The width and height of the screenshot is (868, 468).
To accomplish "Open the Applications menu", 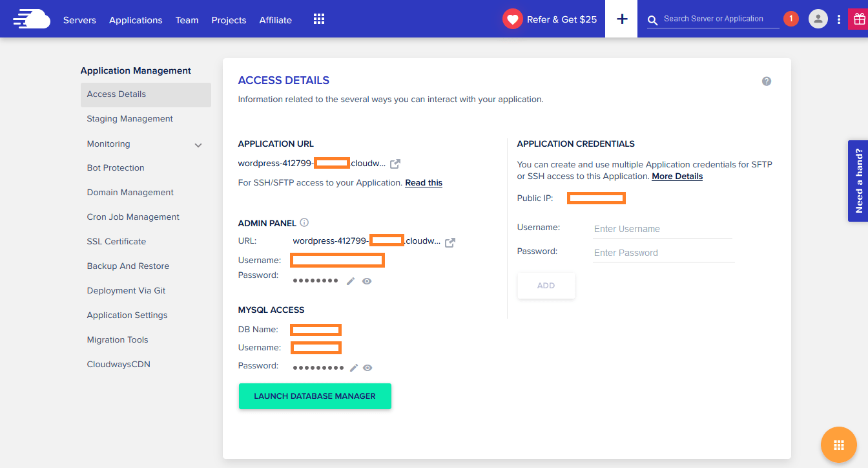I will pyautogui.click(x=136, y=20).
